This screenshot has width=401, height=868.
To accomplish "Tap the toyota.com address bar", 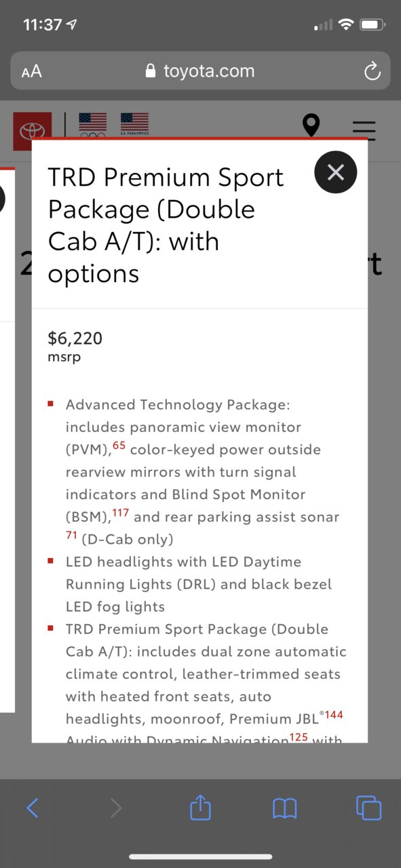I will tap(200, 71).
